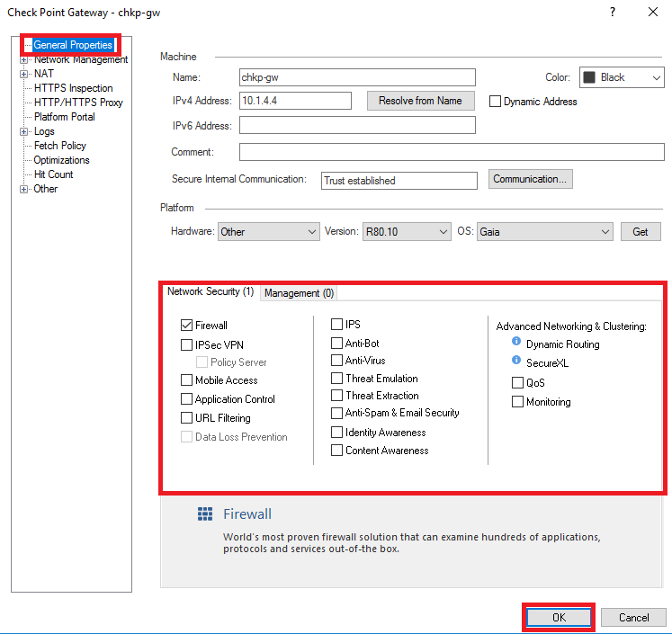Image resolution: width=672 pixels, height=634 pixels.
Task: Click the Name field containing chkp-gw
Action: tap(357, 77)
